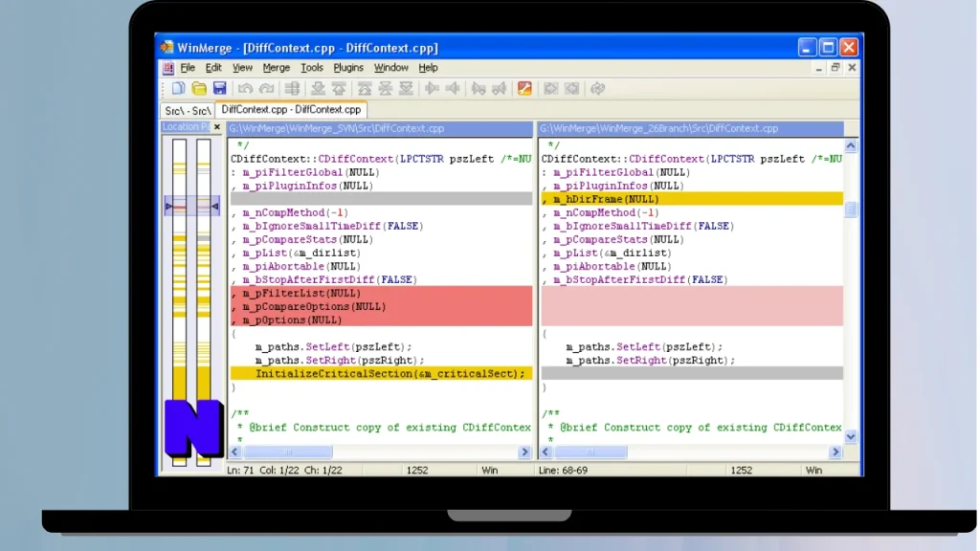This screenshot has width=980, height=551.
Task: Click right pane path header WinMerge_26Branch
Action: coord(691,129)
